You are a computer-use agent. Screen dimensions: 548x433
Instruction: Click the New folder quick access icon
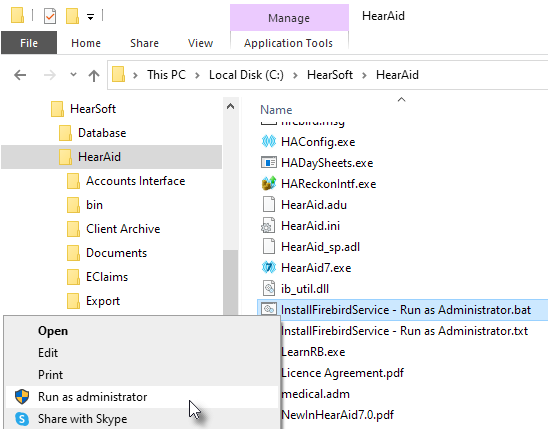(x=72, y=16)
